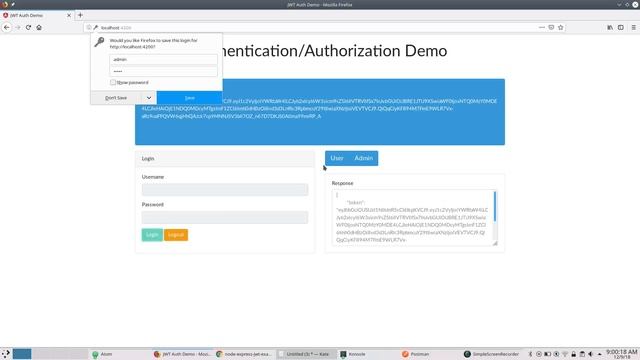Select the highlighted virtual desktop pager
Screen dimensions: 640x360
point(22,354)
